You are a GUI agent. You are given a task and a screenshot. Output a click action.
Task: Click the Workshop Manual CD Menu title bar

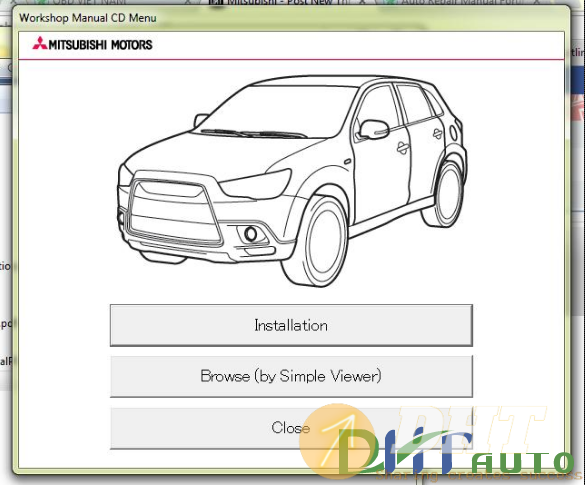pyautogui.click(x=291, y=18)
